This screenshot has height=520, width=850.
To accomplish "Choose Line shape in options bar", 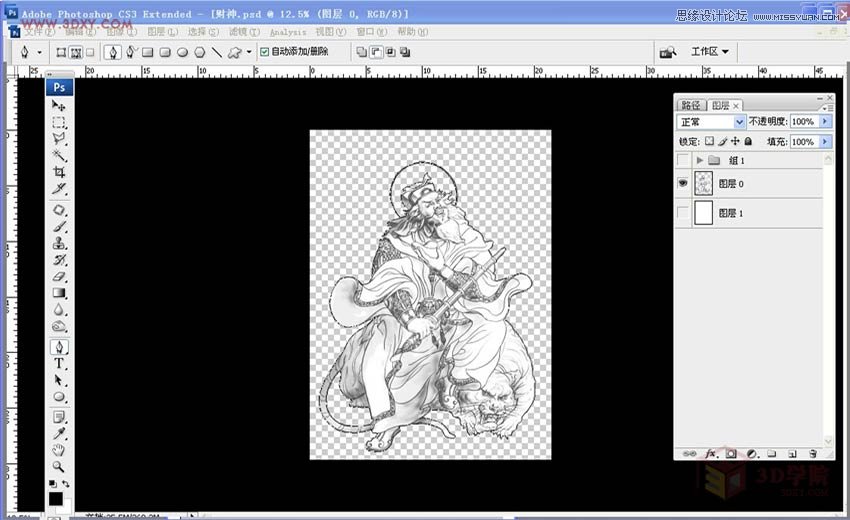I will [x=217, y=52].
